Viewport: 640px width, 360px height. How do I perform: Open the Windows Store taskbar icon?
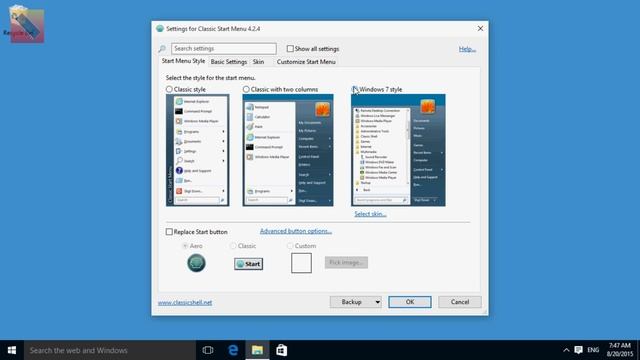[x=282, y=350]
